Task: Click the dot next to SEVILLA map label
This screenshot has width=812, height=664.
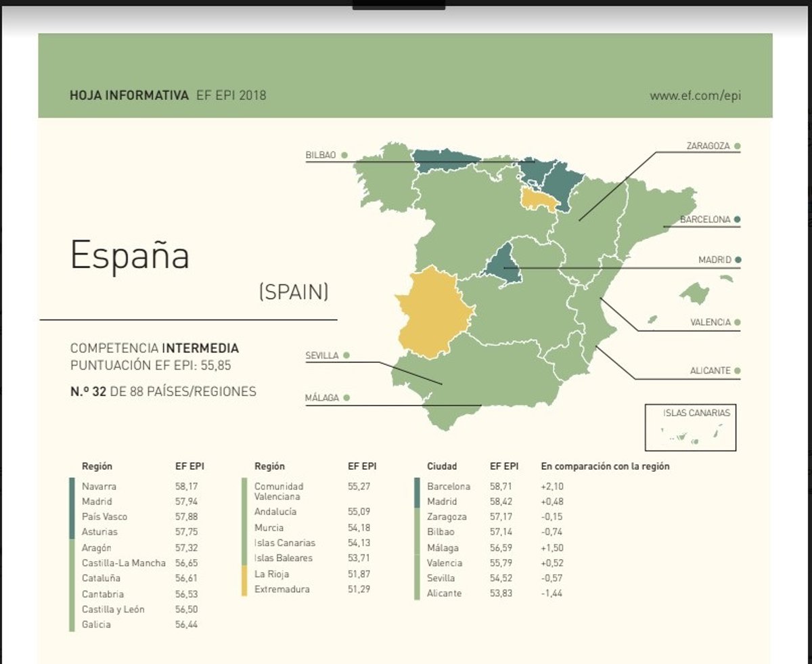Action: coord(346,355)
